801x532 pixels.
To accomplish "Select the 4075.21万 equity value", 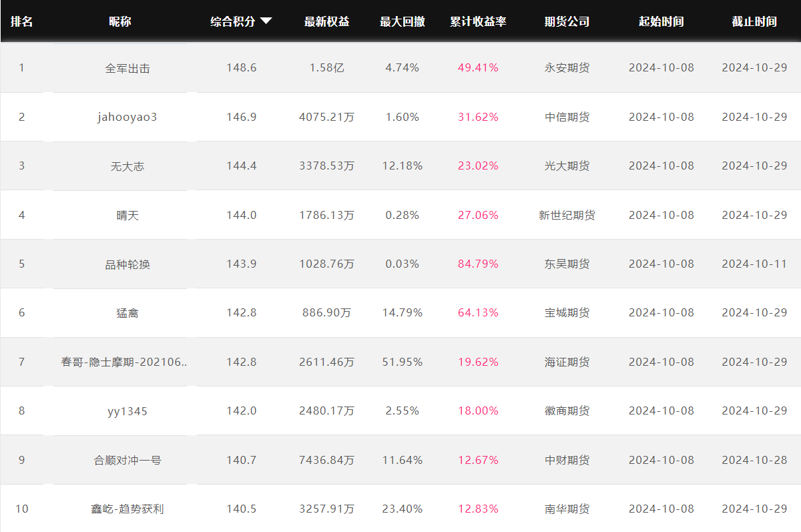I will pyautogui.click(x=327, y=117).
